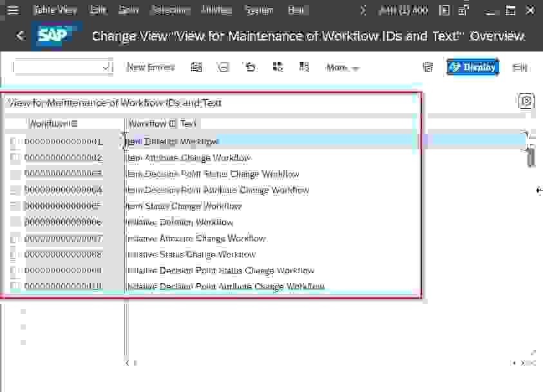Click the scroll arrow at bottom right corner
543x392 pixels.
pyautogui.click(x=524, y=363)
